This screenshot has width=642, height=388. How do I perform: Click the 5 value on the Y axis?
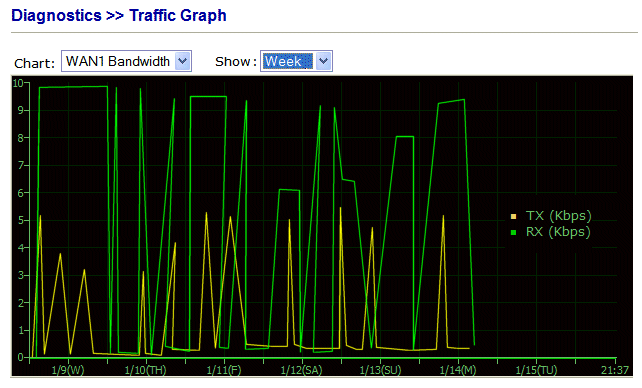pos(20,221)
